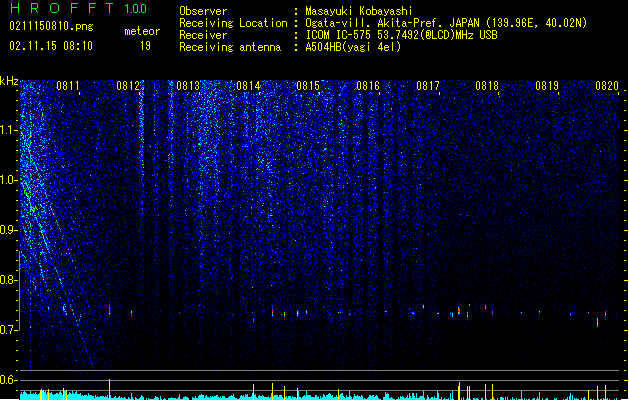The width and height of the screenshot is (629, 400).
Task: Click the 0820 time marker
Action: coord(607,86)
